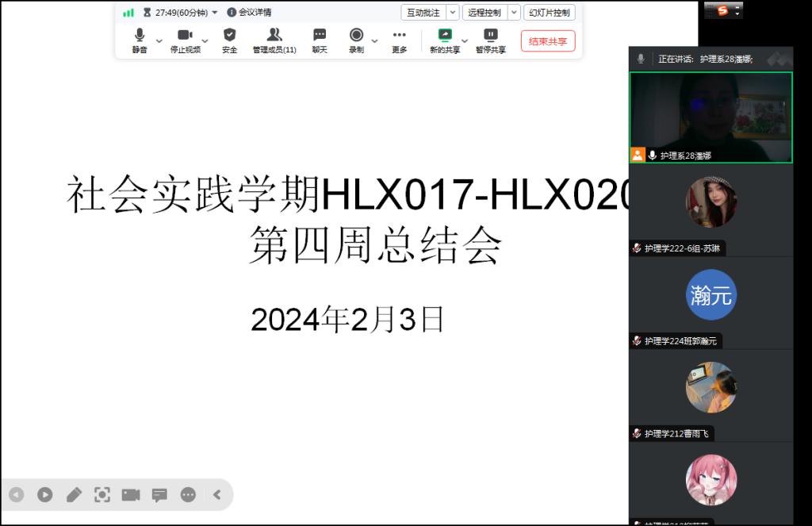Click the 幻灯片控制 slide control button
The image size is (812, 526).
click(x=550, y=13)
